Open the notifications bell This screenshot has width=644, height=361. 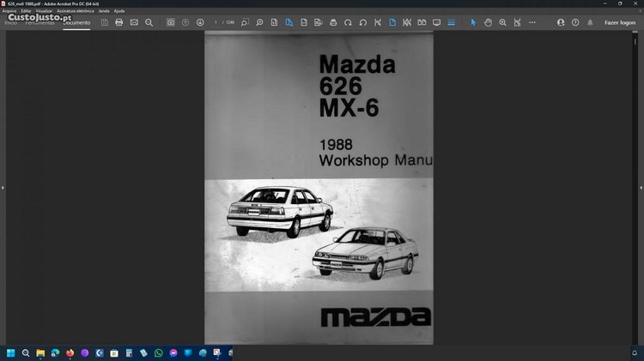[589, 22]
